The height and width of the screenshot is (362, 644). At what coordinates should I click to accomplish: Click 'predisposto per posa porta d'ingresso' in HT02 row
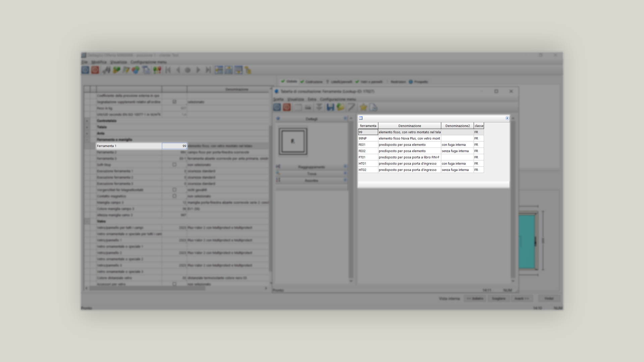(410, 170)
